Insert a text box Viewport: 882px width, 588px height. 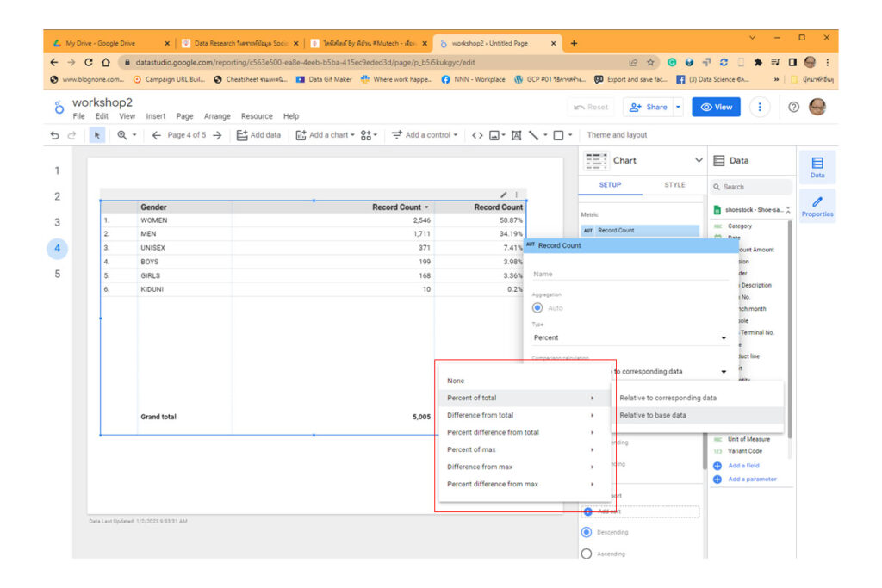pyautogui.click(x=516, y=135)
